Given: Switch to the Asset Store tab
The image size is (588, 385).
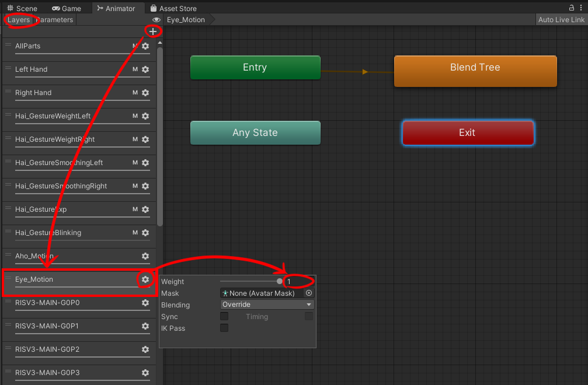Looking at the screenshot, I should click(x=173, y=9).
